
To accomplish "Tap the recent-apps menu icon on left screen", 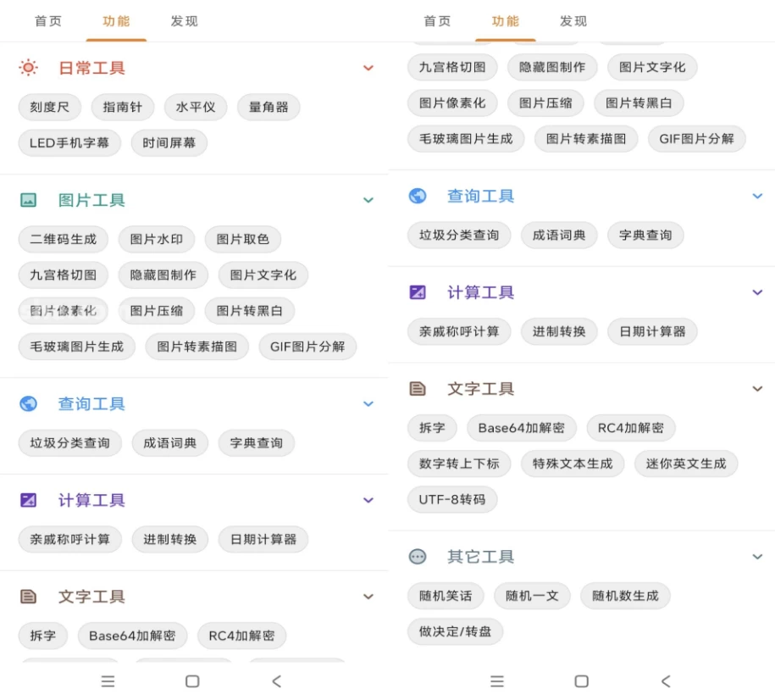I will pyautogui.click(x=108, y=681).
